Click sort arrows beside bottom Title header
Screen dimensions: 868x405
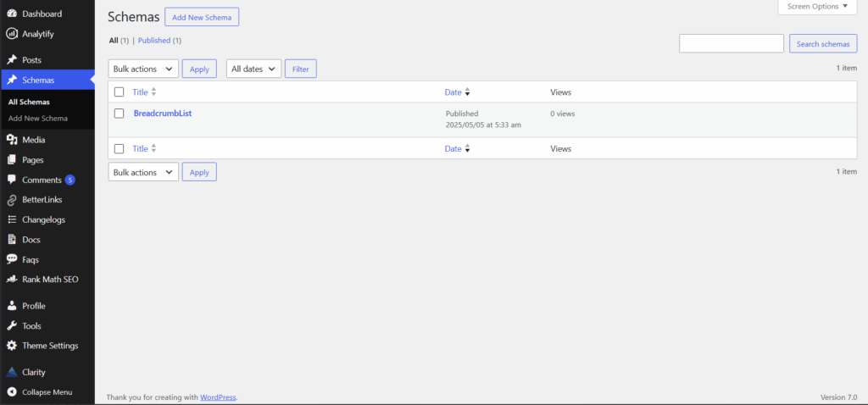tap(154, 149)
